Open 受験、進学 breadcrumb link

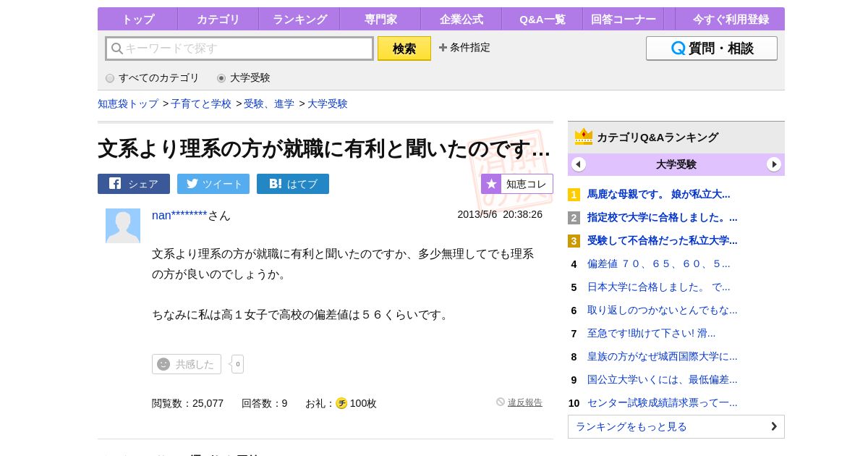click(x=269, y=104)
